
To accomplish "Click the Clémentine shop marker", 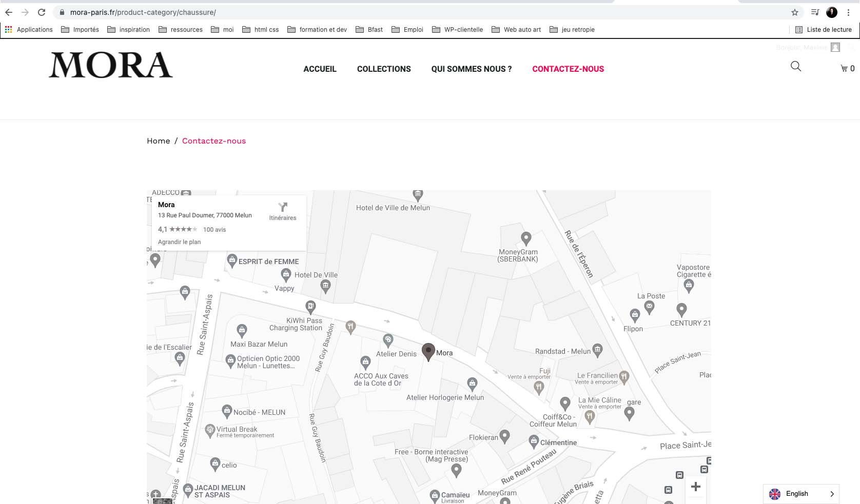I will coord(534,441).
